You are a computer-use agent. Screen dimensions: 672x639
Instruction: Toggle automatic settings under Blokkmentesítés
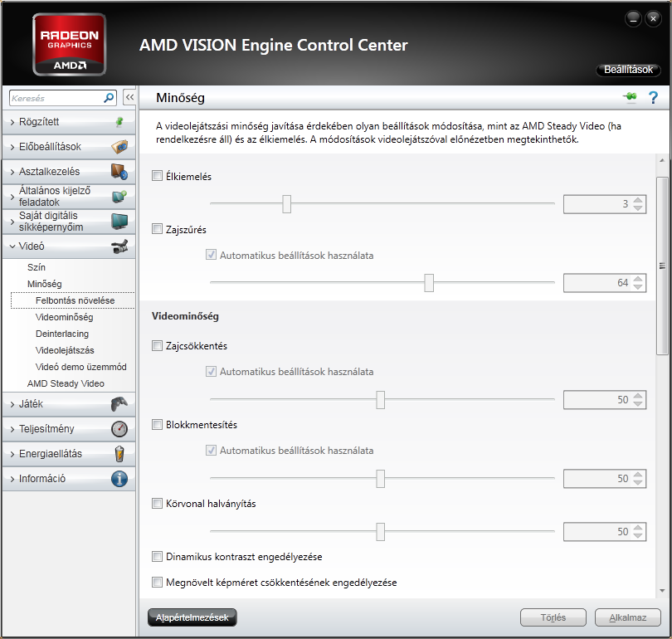(x=211, y=450)
